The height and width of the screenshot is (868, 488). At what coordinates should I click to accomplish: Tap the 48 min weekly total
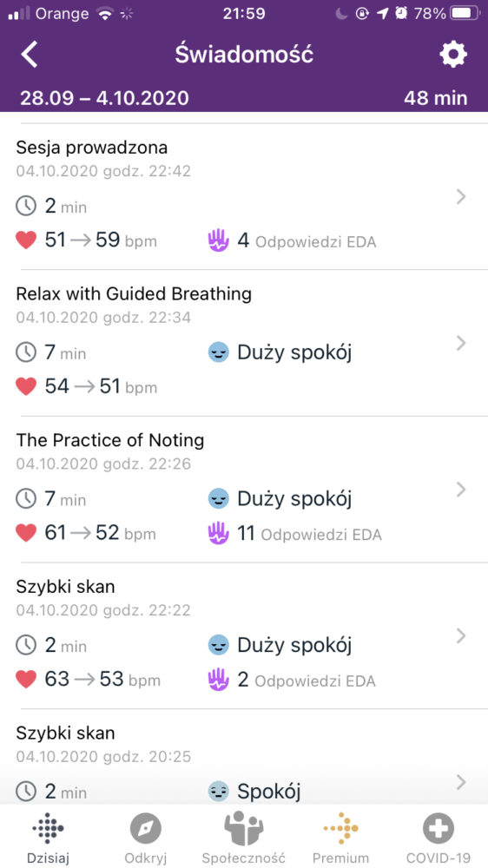pyautogui.click(x=435, y=99)
